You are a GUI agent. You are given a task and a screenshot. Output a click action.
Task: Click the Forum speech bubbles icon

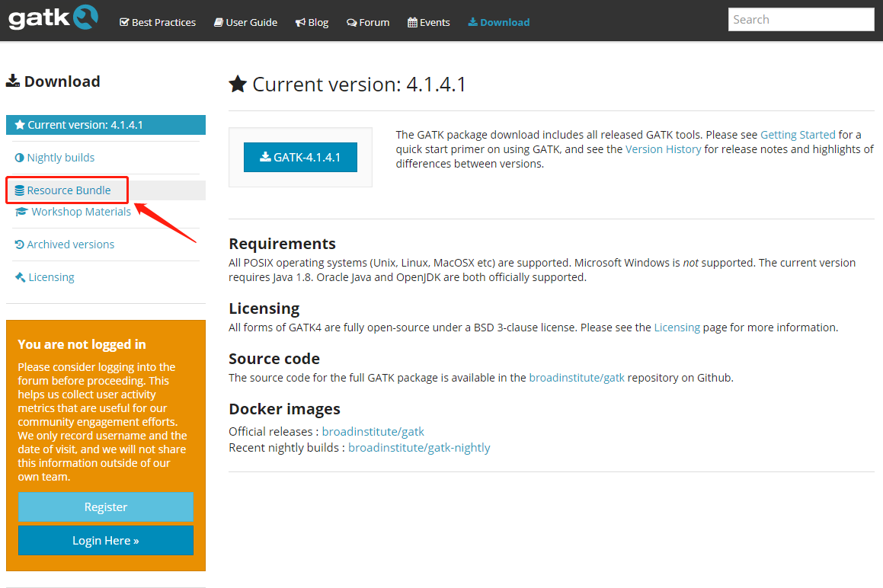coord(351,23)
